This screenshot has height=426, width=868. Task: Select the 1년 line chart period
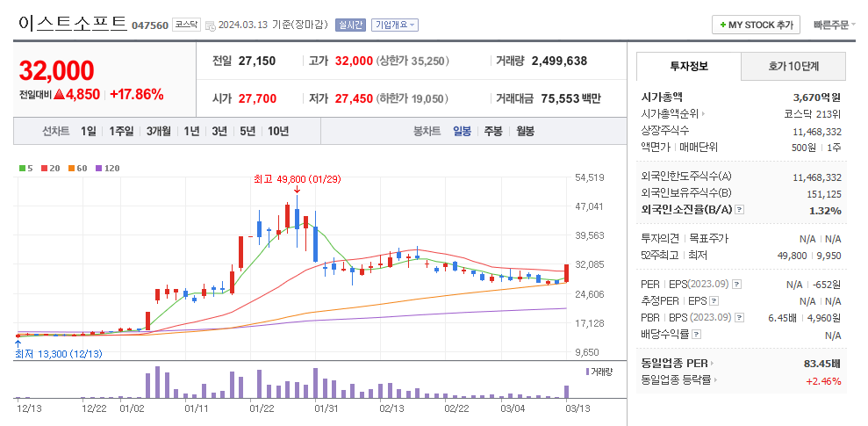click(191, 131)
